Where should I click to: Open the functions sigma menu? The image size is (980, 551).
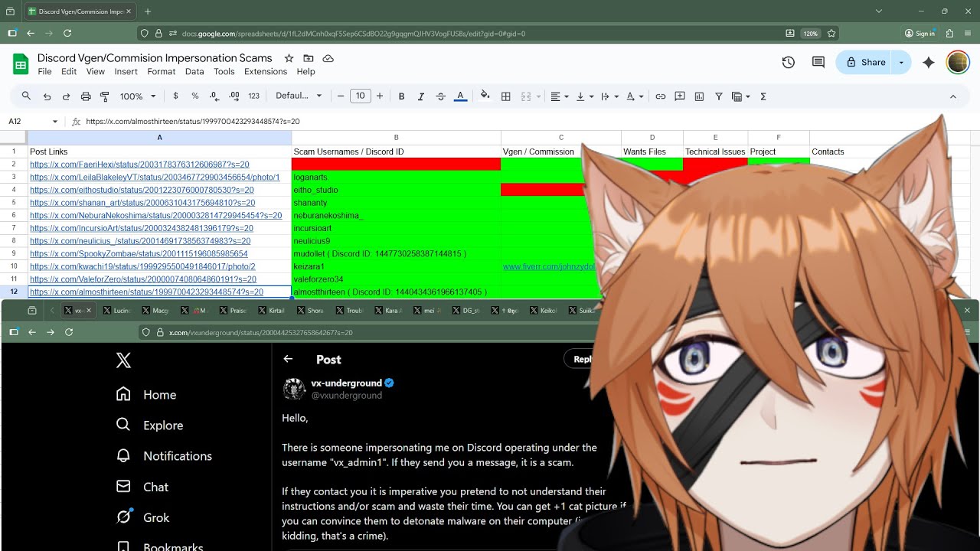click(x=763, y=96)
